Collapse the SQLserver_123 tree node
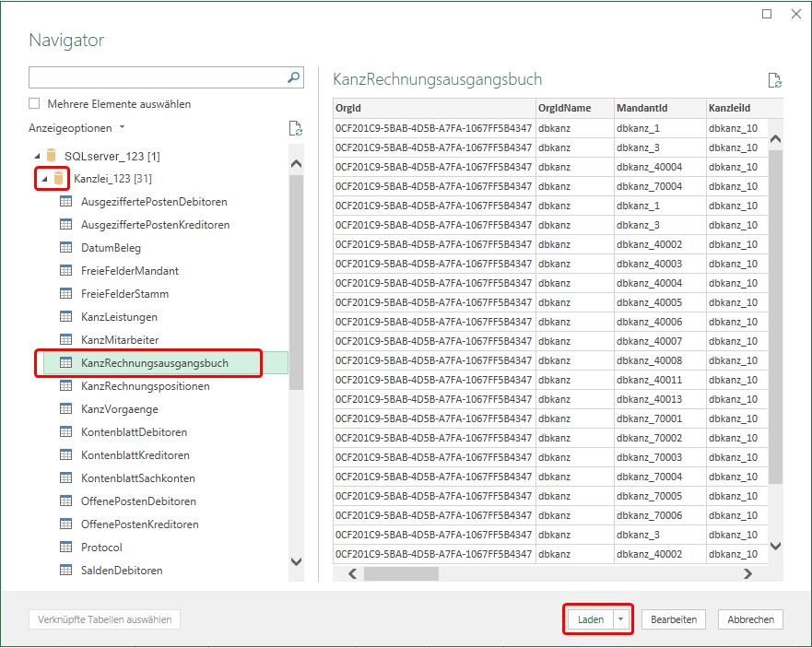The width and height of the screenshot is (812, 648). 37,156
